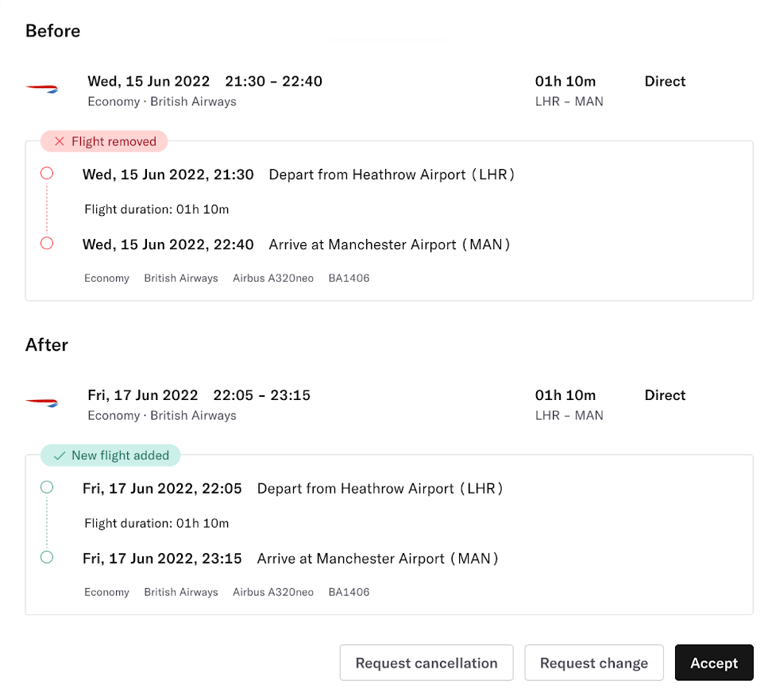Screen dimensions: 768x700
Task: Toggle the Direct label on the Before flight
Action: tap(665, 81)
